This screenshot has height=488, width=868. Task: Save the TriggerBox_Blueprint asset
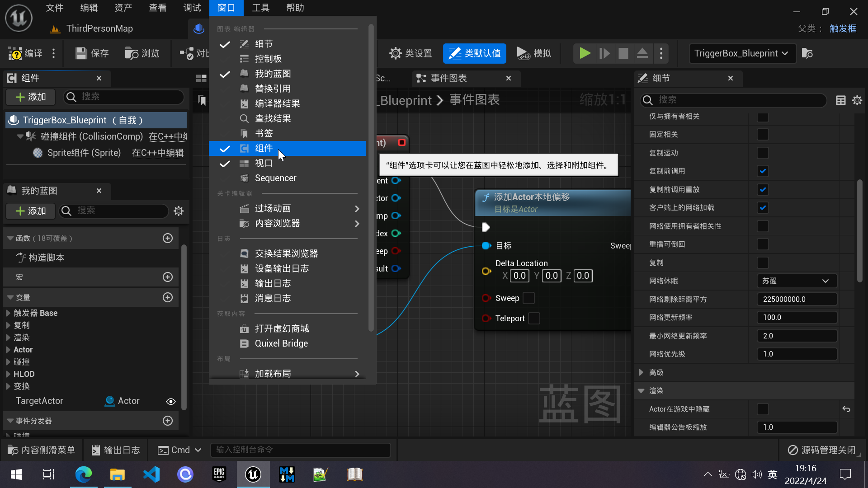point(92,53)
